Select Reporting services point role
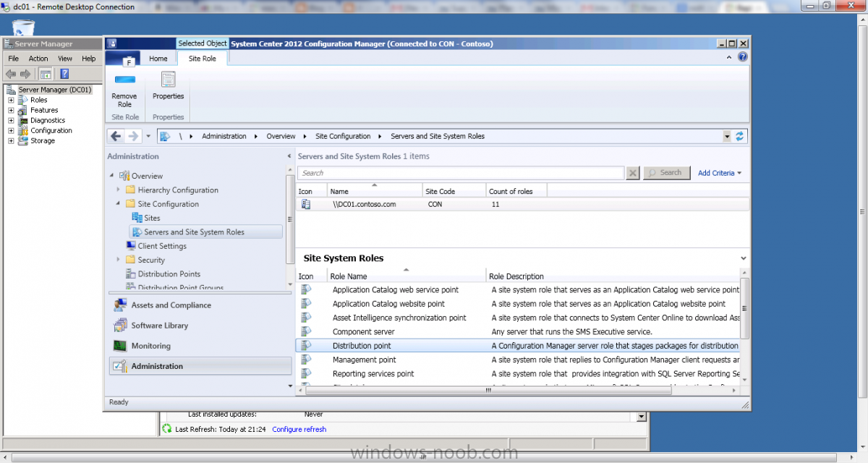The height and width of the screenshot is (463, 868). tap(519, 374)
